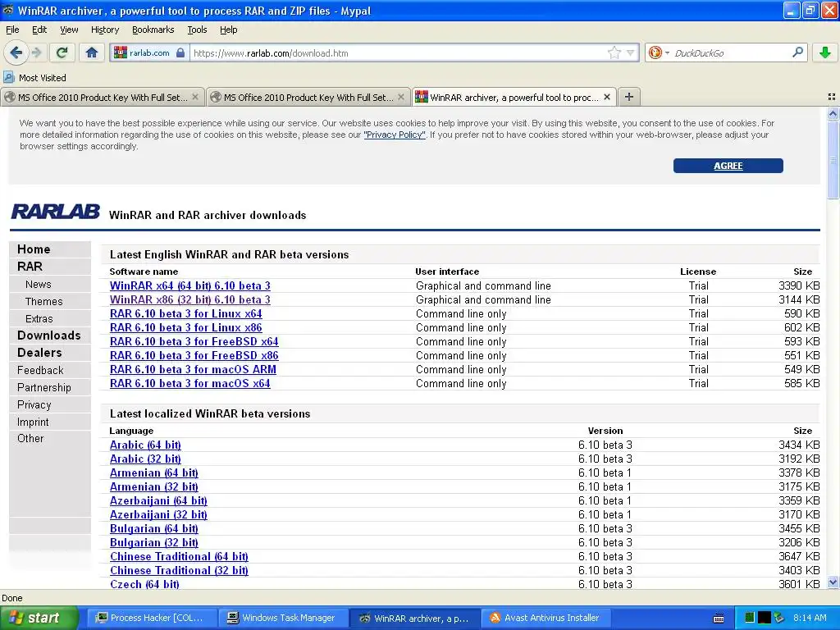Switch to Windows Task Manager taskbar button
The image size is (840, 630).
283,618
